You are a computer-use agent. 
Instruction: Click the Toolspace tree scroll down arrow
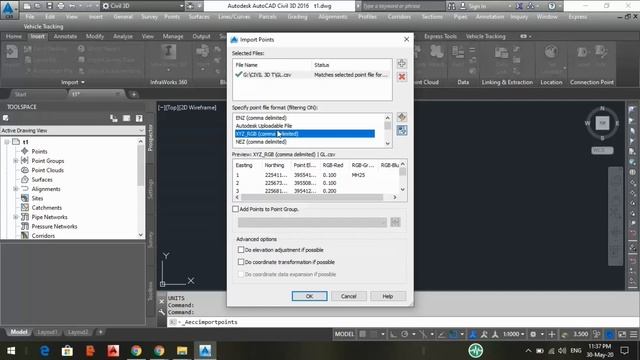pyautogui.click(x=141, y=235)
